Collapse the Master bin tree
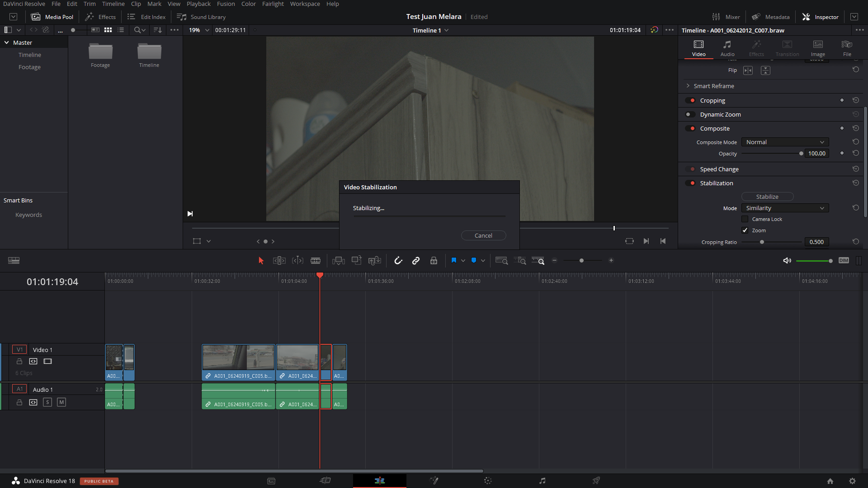The image size is (868, 488). click(7, 42)
